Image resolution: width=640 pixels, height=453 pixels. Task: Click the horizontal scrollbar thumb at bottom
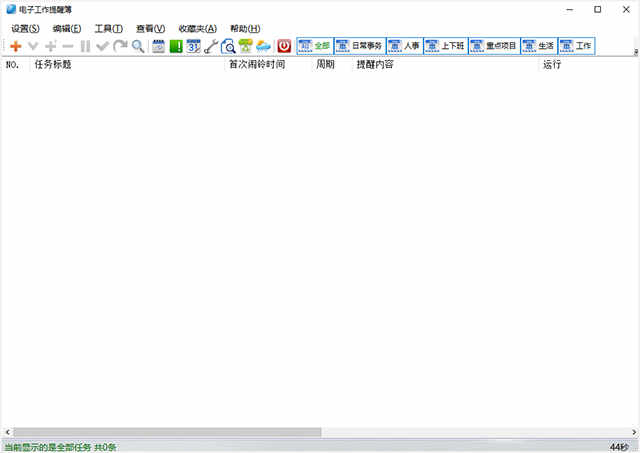(165, 432)
